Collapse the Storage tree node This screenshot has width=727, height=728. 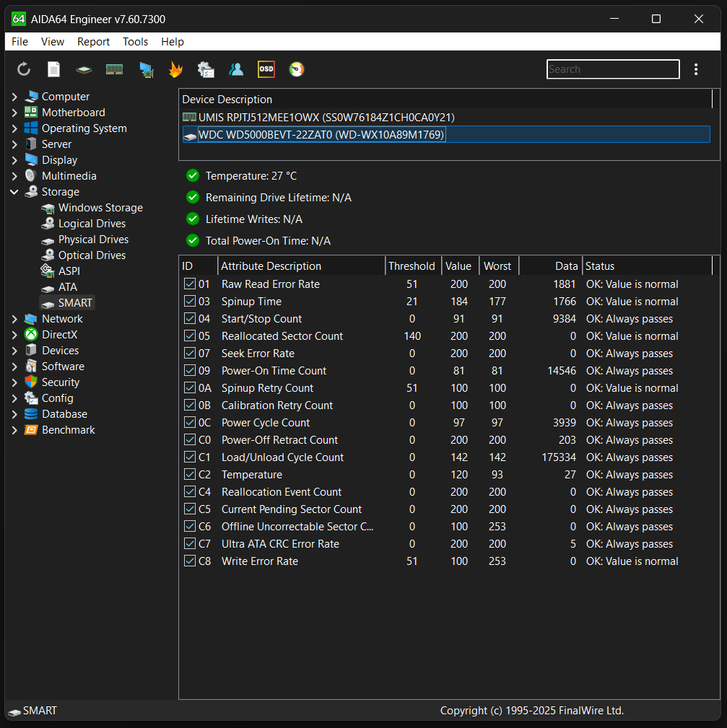[14, 192]
